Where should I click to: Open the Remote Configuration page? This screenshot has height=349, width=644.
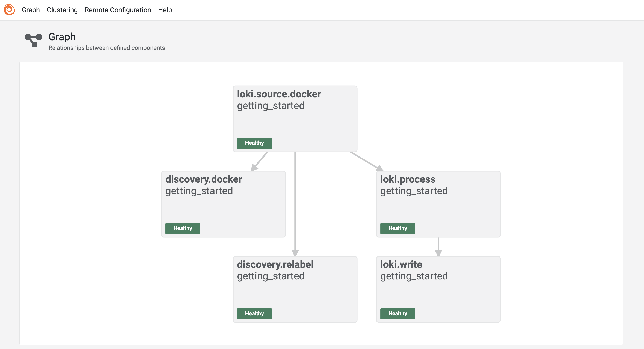[x=118, y=10]
